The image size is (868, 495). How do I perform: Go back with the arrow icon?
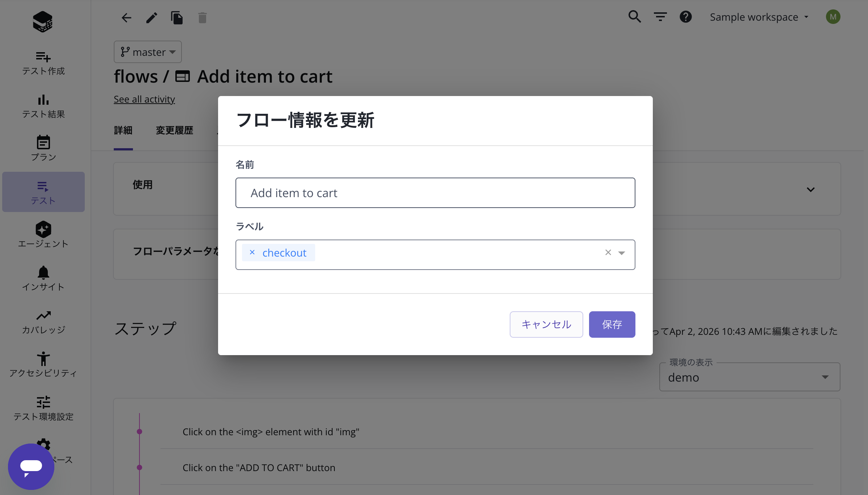126,17
